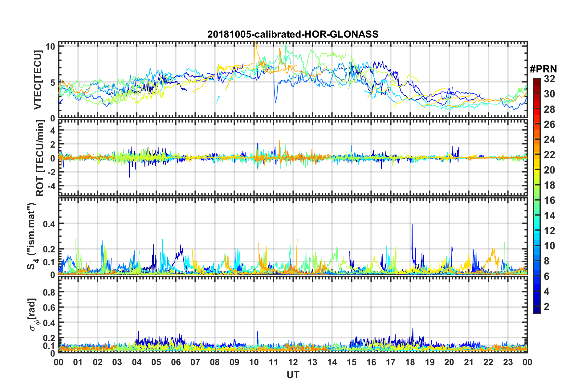This screenshot has height=392, width=586.
Task: Click the plot title 20181005-calibrated-HOR-GLONASS
Action: pos(293,34)
